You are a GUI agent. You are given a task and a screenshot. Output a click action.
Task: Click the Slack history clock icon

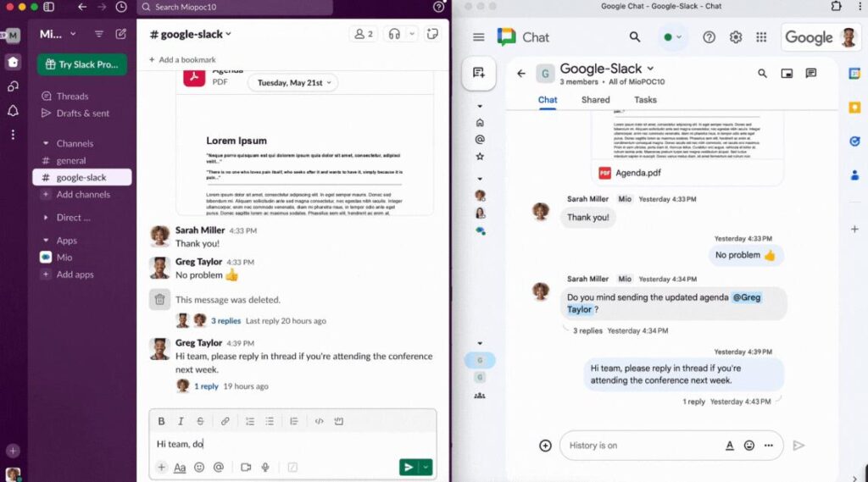(x=121, y=7)
